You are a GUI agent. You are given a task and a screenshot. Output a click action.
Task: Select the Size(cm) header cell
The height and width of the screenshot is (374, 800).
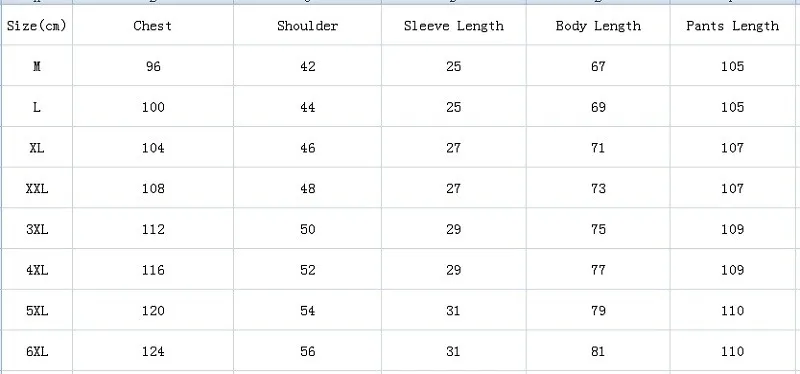pos(37,25)
